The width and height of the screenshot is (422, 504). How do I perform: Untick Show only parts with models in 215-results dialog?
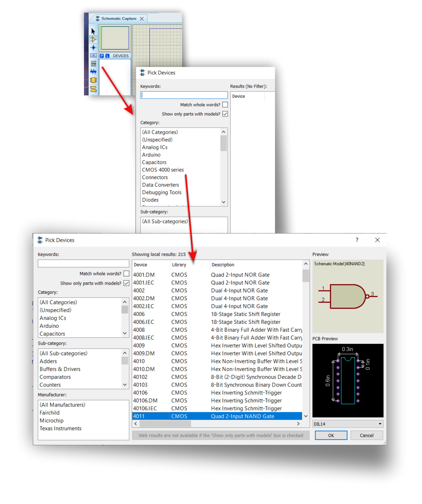(x=126, y=283)
